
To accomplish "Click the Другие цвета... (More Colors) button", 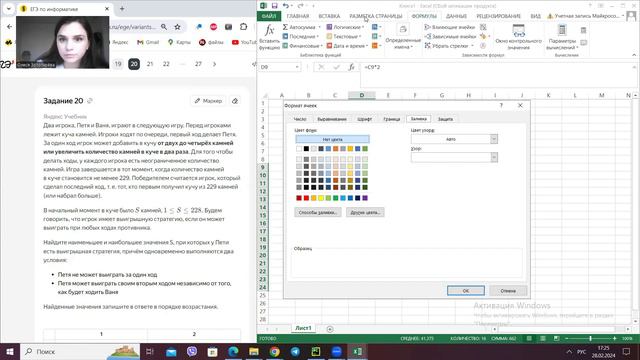I will click(365, 212).
